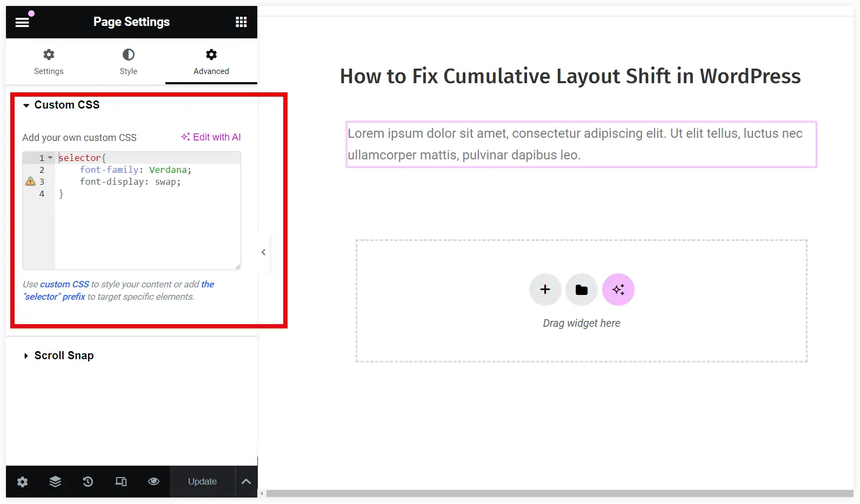
Task: Fold the code at line 1 arrow
Action: click(50, 158)
